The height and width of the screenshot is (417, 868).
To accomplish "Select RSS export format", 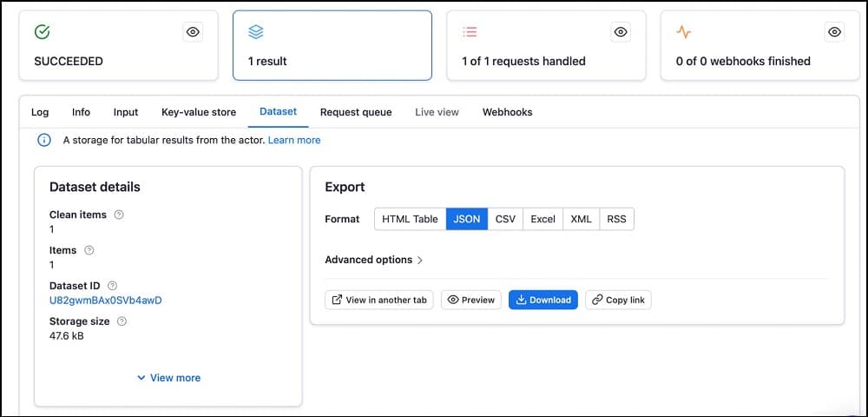I will click(616, 219).
